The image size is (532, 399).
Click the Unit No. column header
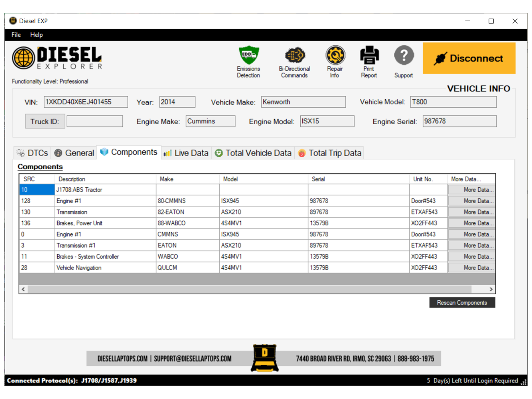(x=428, y=179)
